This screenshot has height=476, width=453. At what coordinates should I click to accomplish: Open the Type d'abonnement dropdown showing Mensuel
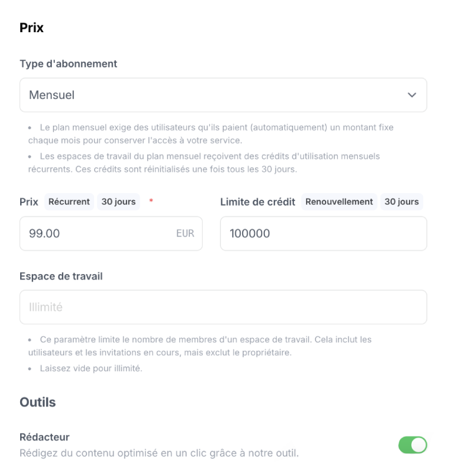223,95
